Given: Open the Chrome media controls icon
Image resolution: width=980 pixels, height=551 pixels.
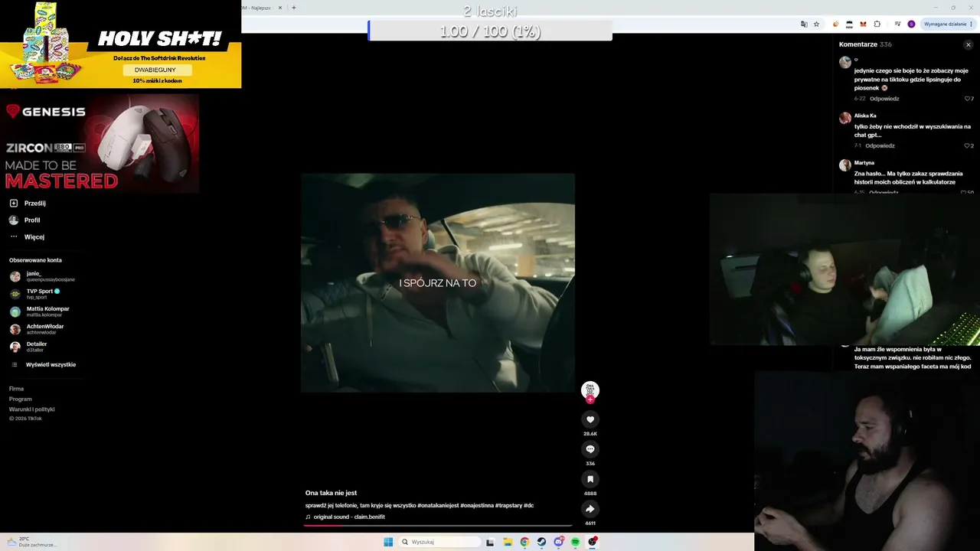Looking at the screenshot, I should [x=897, y=24].
